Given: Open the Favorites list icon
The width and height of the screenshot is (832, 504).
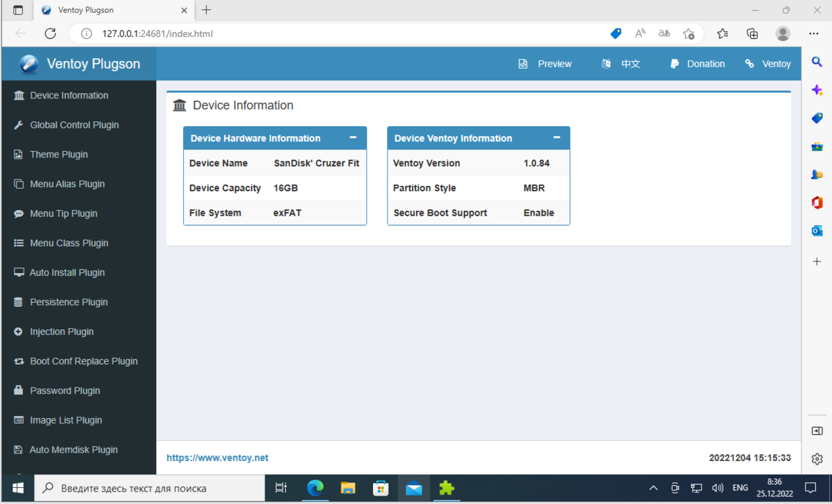Looking at the screenshot, I should (722, 33).
